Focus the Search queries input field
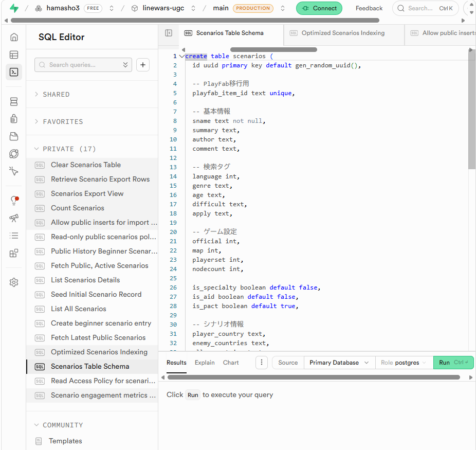Screen dimensions: 476x450 83,65
